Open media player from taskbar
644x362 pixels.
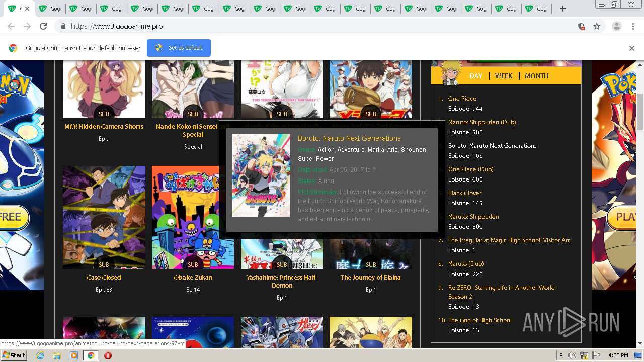coord(74,355)
